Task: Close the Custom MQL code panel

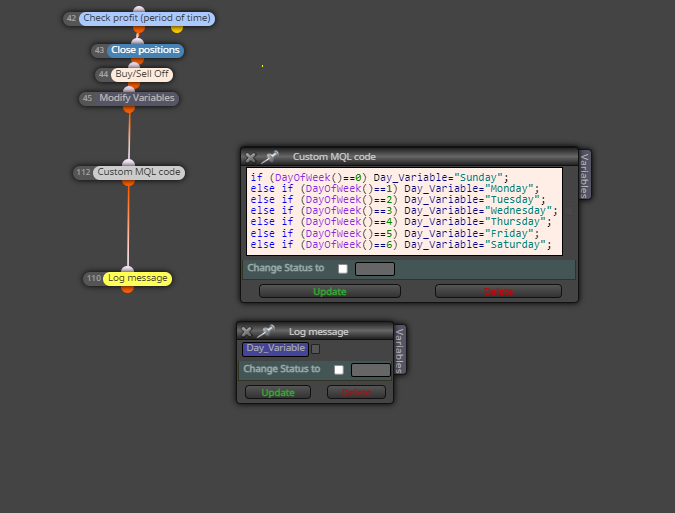Action: pos(251,158)
